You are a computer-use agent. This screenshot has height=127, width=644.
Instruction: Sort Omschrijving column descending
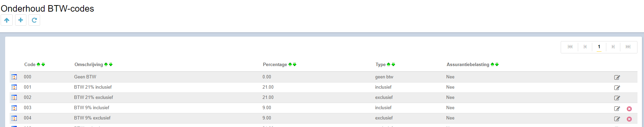click(111, 64)
